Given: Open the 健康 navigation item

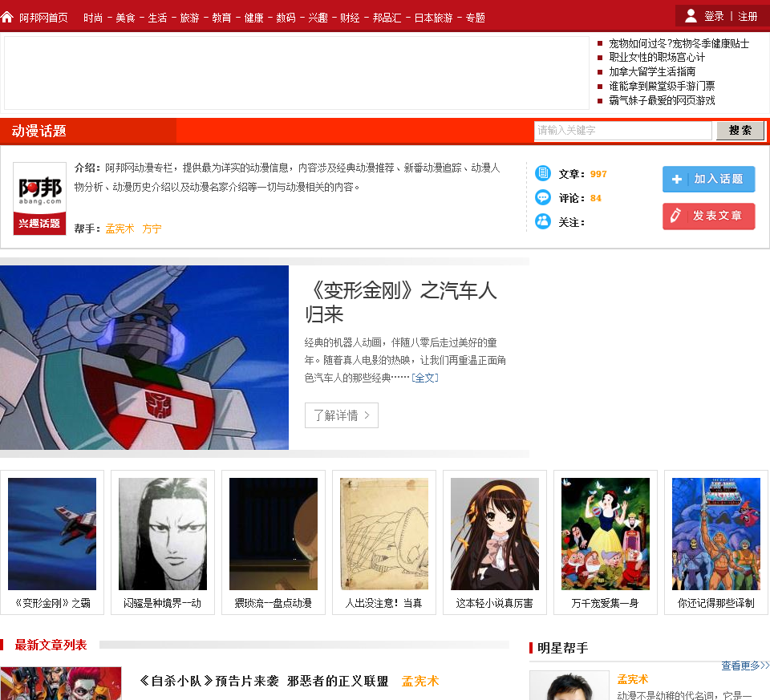Looking at the screenshot, I should coord(254,18).
